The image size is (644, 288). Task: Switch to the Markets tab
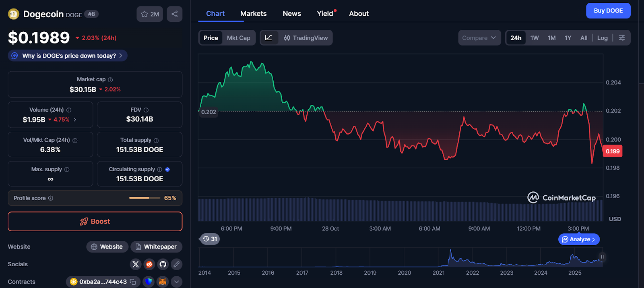pos(253,14)
